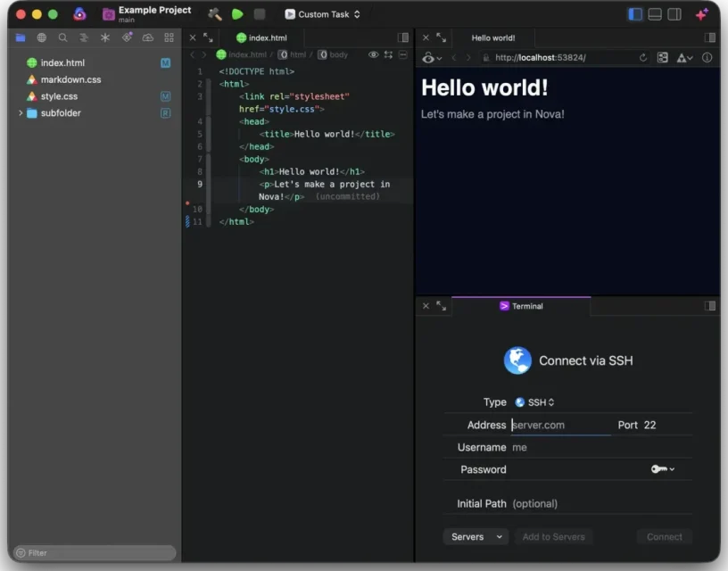The width and height of the screenshot is (728, 571).
Task: Switch to the Terminal tab
Action: (x=521, y=306)
